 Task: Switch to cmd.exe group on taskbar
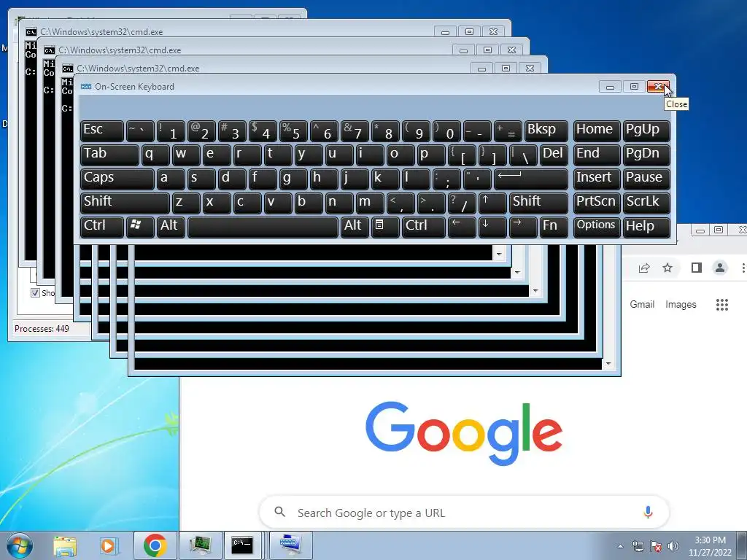pos(243,545)
